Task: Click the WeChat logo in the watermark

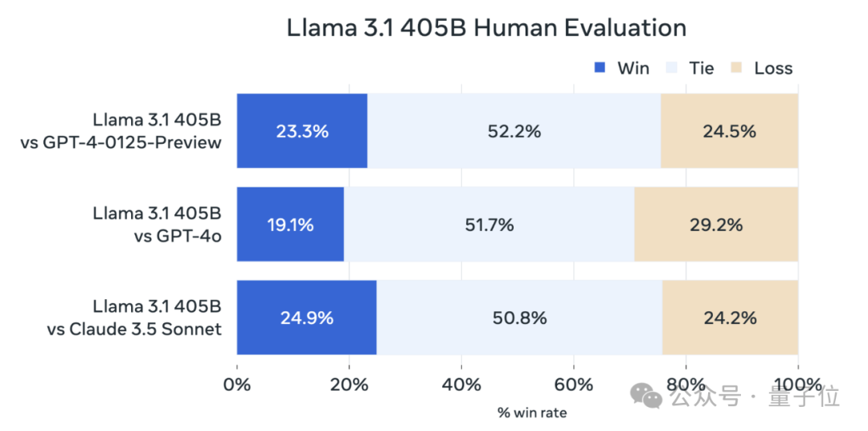Action: pyautogui.click(x=648, y=394)
